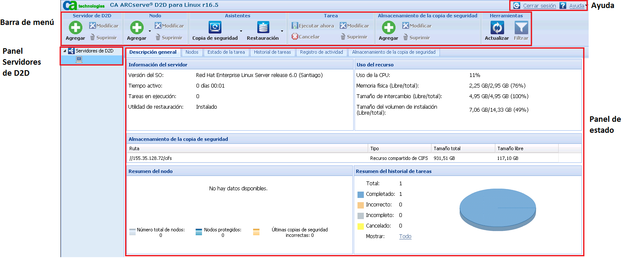Abrir opciones desplegables de Restauración

(x=283, y=32)
